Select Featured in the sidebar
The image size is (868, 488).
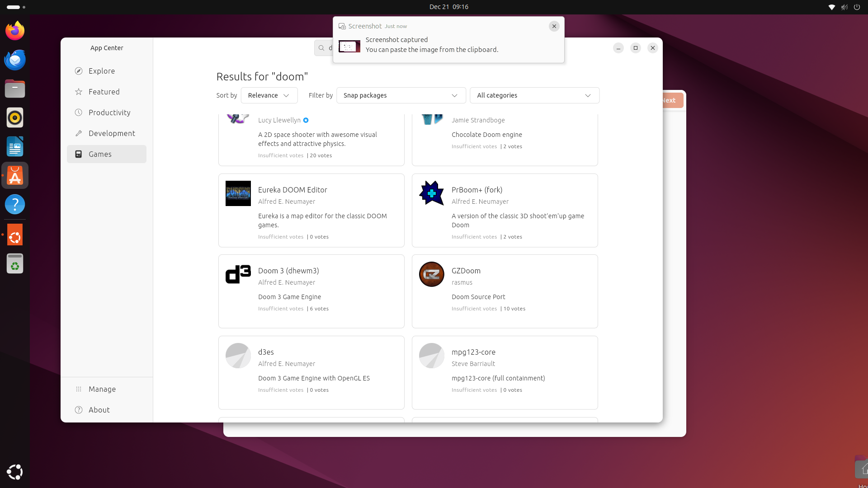click(x=104, y=92)
